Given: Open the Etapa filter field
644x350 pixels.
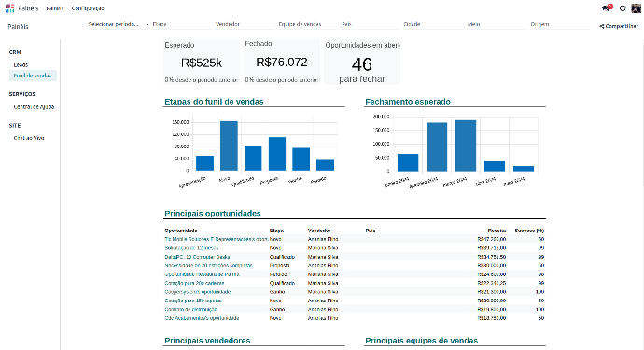Looking at the screenshot, I should [182, 24].
